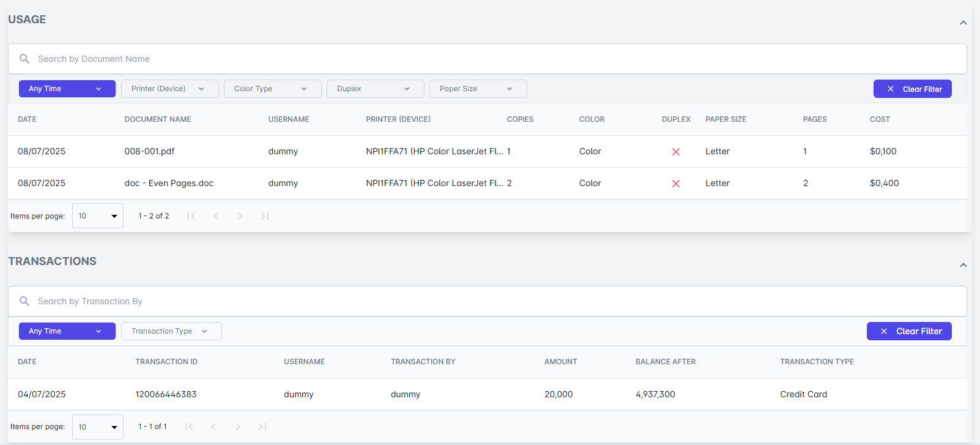The image size is (980, 445).
Task: Collapse the Usage section chevron
Action: [x=963, y=23]
